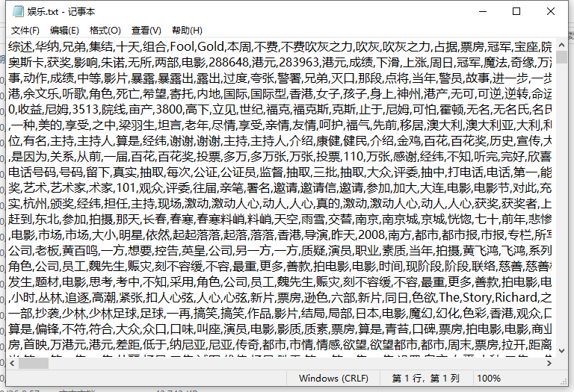Click the word 少林足球 in the text
The height and width of the screenshot is (392, 574).
point(113,314)
